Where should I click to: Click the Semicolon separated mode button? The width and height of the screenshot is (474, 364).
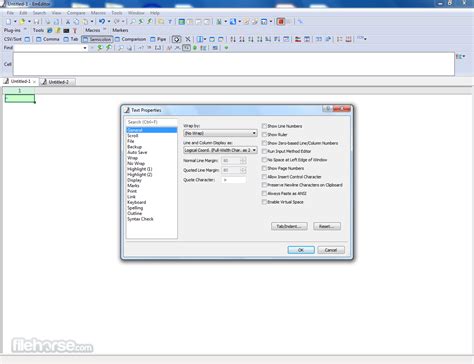[x=97, y=39]
